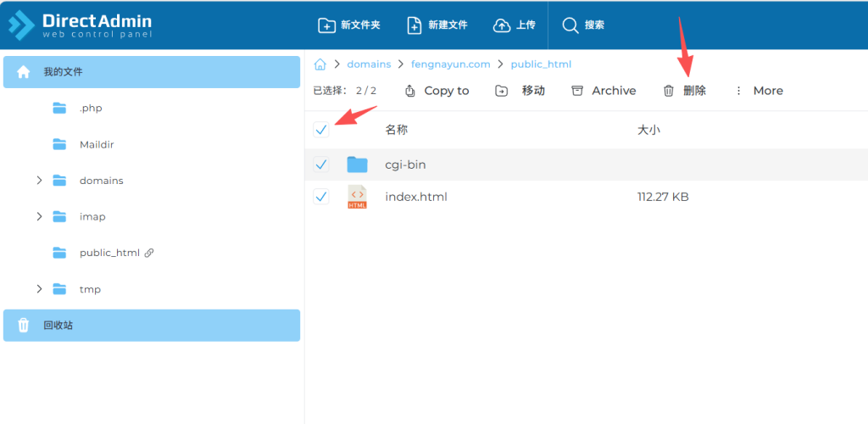Click the new file (新建文件) icon
Viewport: 868px width, 424px height.
(414, 25)
